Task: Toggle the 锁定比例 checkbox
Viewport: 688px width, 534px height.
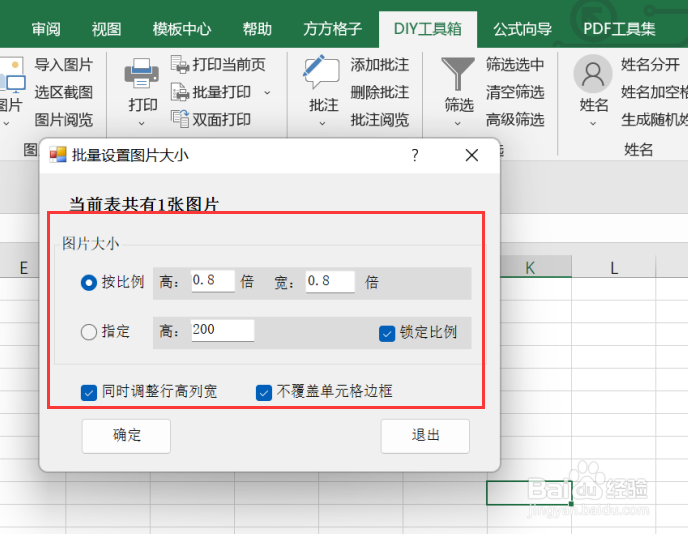Action: click(x=387, y=333)
